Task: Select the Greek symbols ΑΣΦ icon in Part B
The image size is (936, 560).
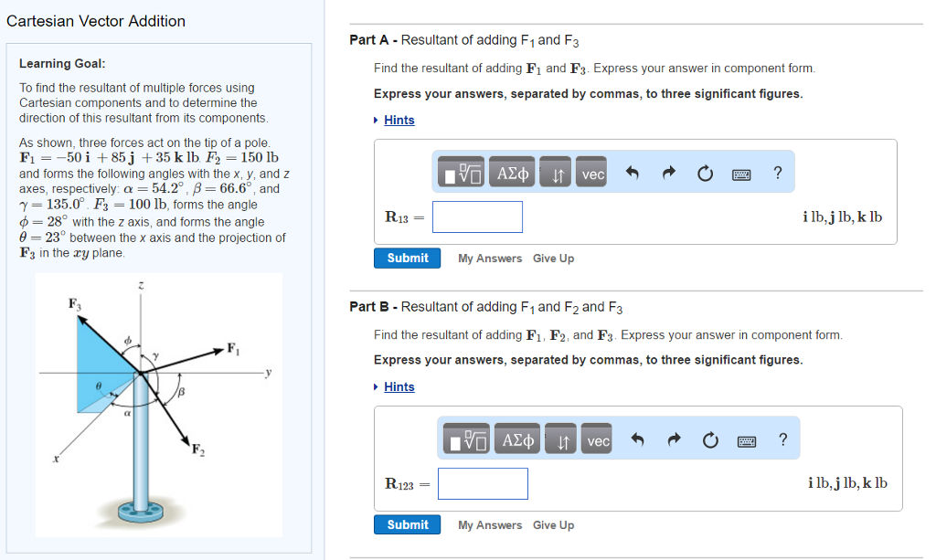Action: (x=516, y=439)
